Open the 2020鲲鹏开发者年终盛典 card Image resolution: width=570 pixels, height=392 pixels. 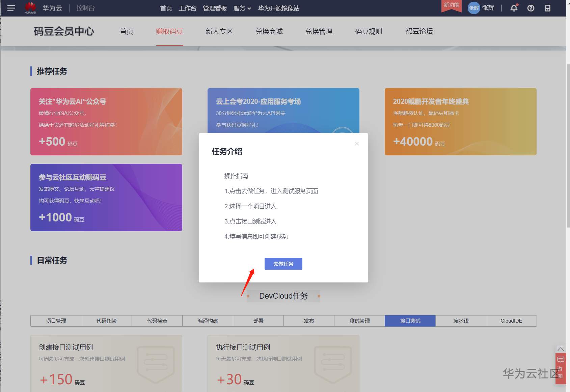tap(461, 122)
